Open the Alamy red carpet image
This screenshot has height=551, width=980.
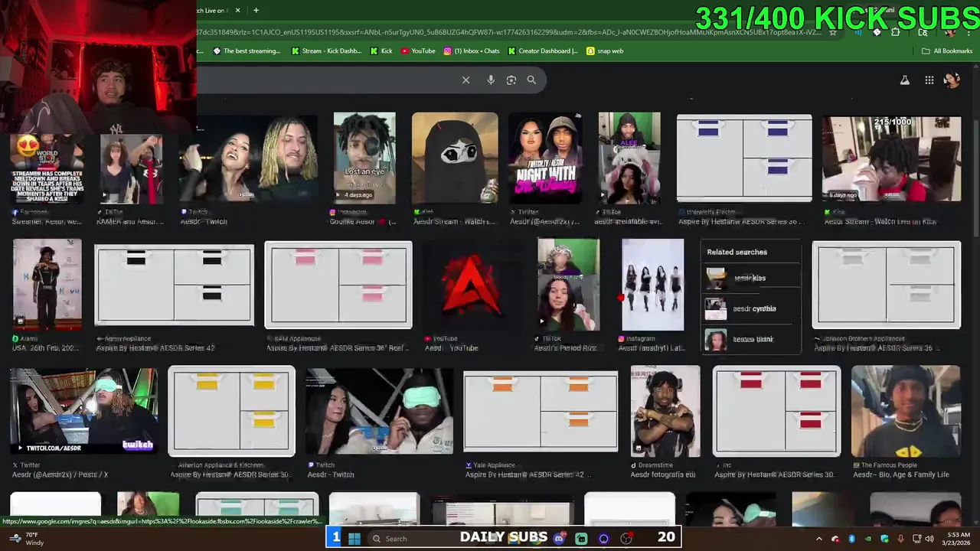tap(47, 285)
